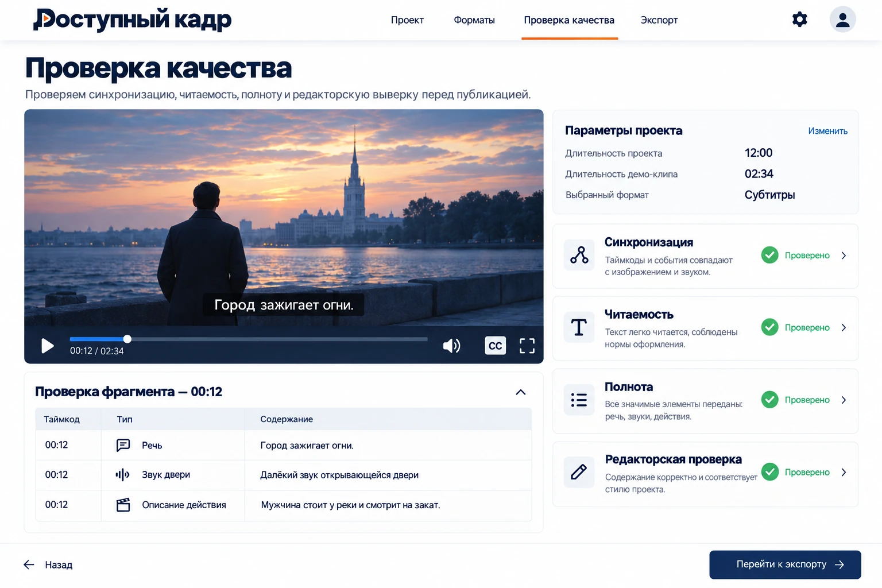Switch to the Форматы tab

point(474,20)
